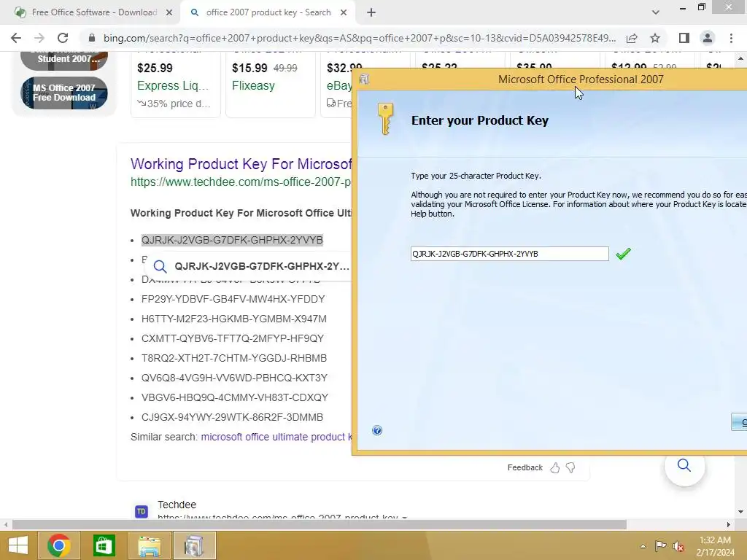Click the floating search magnifier button
The height and width of the screenshot is (560, 747).
coord(684,466)
